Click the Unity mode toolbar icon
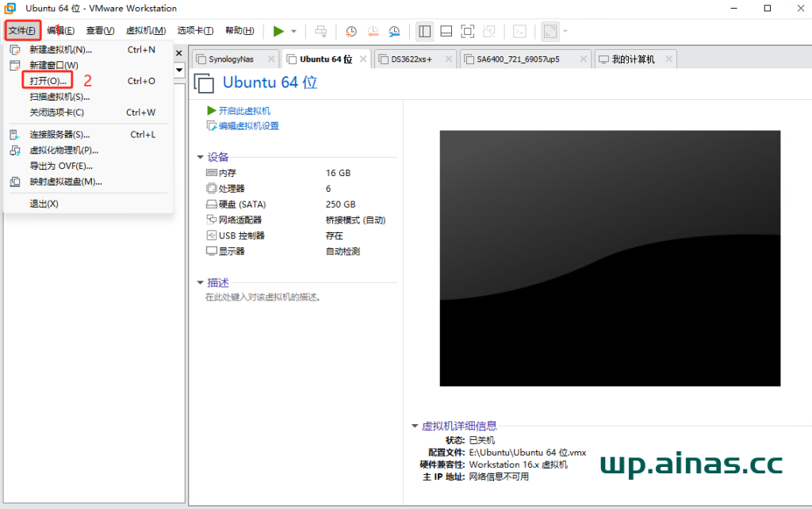The height and width of the screenshot is (509, 812). click(488, 31)
